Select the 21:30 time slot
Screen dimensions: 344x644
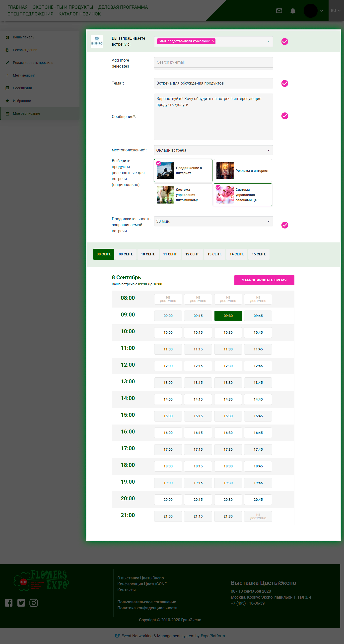228,516
